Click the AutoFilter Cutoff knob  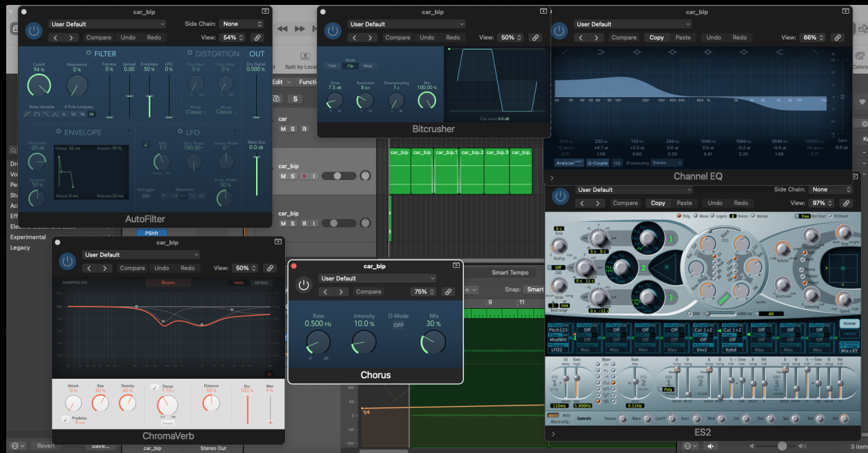tap(39, 84)
